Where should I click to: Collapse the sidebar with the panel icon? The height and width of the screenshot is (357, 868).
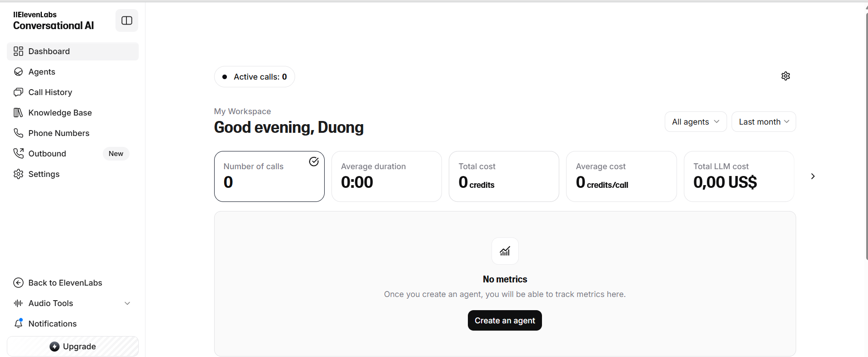pos(127,20)
